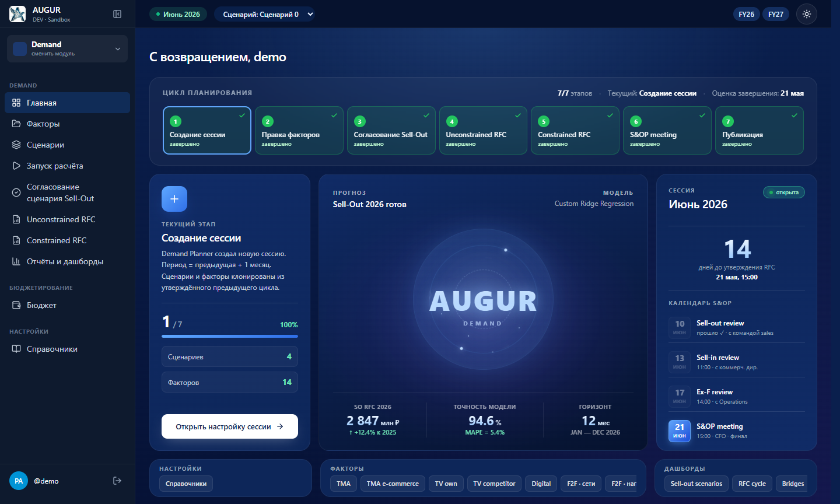Open Отчёты и дашборды in sidebar
The width and height of the screenshot is (840, 504).
tap(68, 261)
